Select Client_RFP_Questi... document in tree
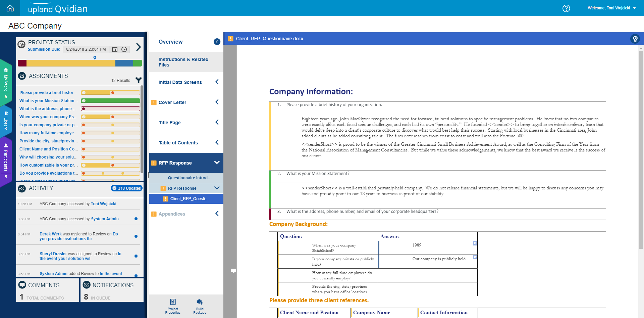 pyautogui.click(x=189, y=199)
